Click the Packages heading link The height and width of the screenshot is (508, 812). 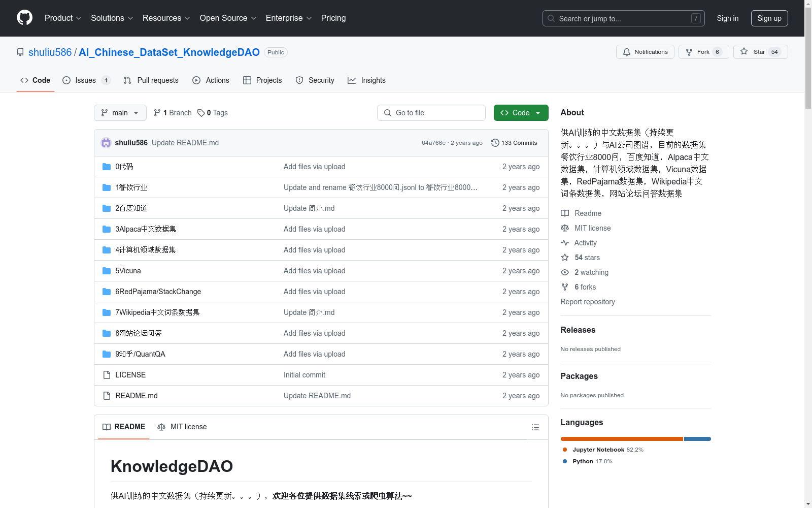tap(579, 376)
